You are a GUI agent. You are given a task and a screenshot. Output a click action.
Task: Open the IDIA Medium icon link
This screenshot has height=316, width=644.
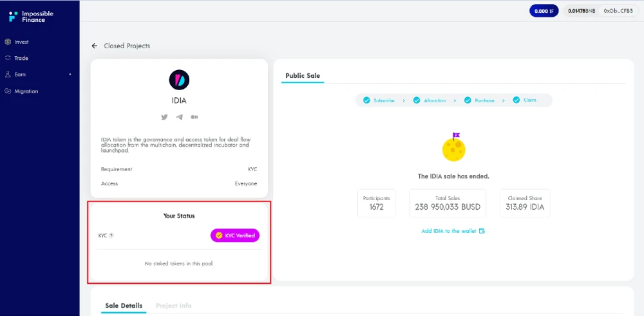(x=194, y=117)
